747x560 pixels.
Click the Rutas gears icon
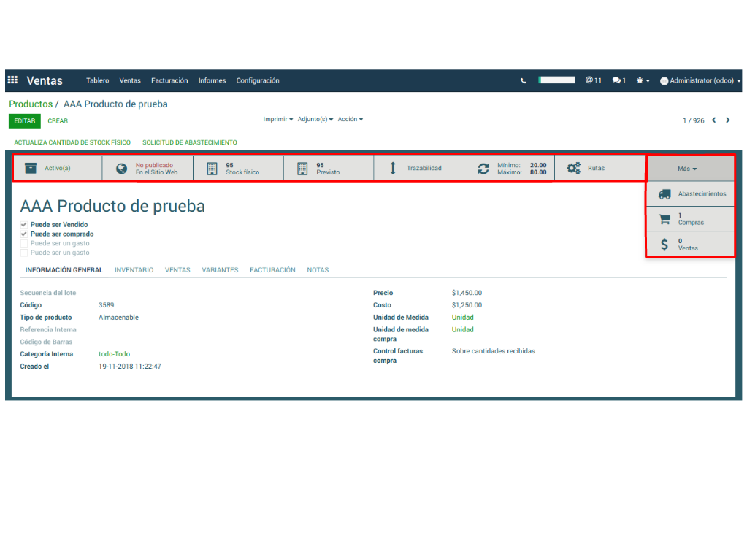coord(574,168)
